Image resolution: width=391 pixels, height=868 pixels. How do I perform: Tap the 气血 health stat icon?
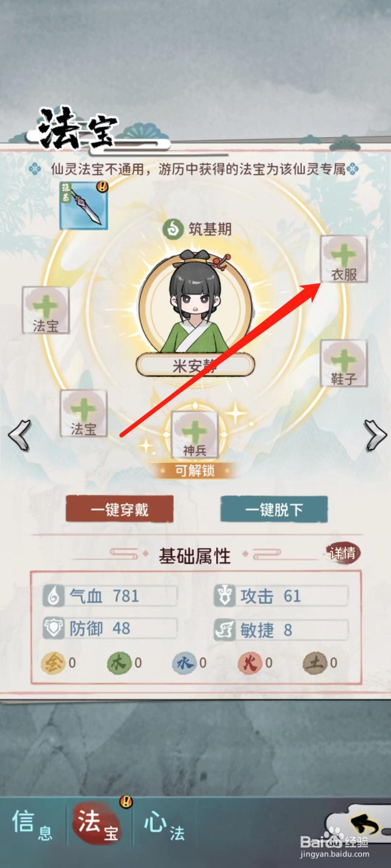coord(53,596)
